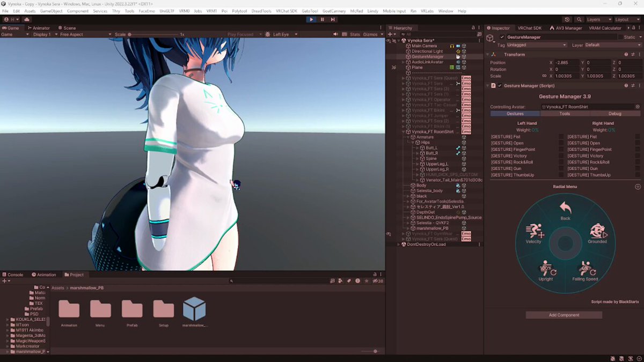Enable right hand Victory gesture checkbox
This screenshot has width=644, height=362.
coord(638,156)
